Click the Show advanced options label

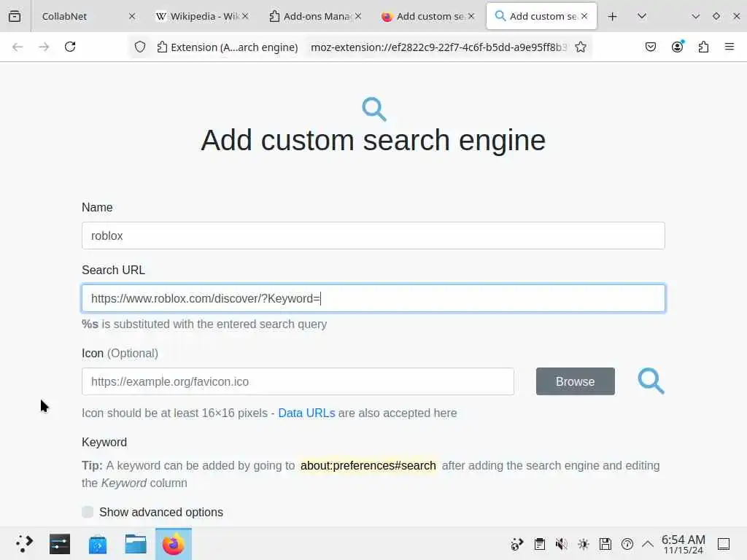pyautogui.click(x=161, y=512)
